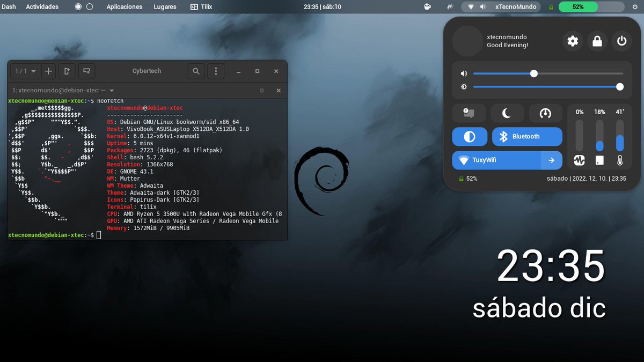644x362 pixels.
Task: Lock the screen with padlock button
Action: (597, 41)
